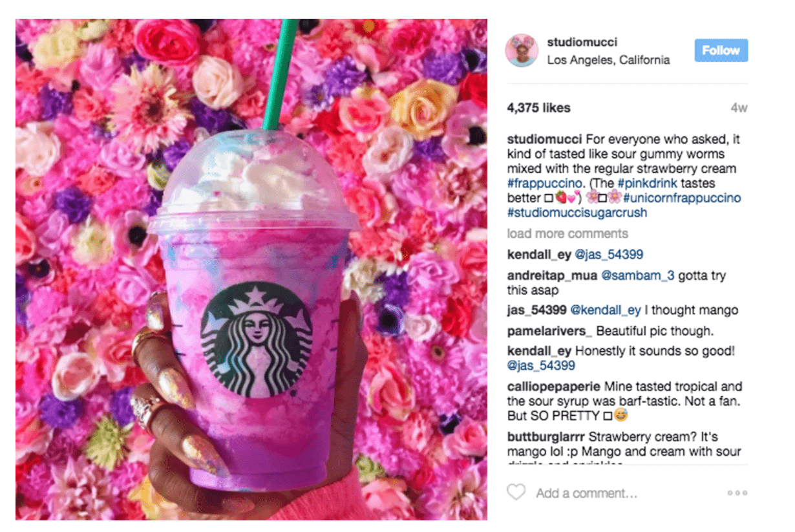Open the three-dot more options menu
Screen dimensions: 795x532
point(737,493)
